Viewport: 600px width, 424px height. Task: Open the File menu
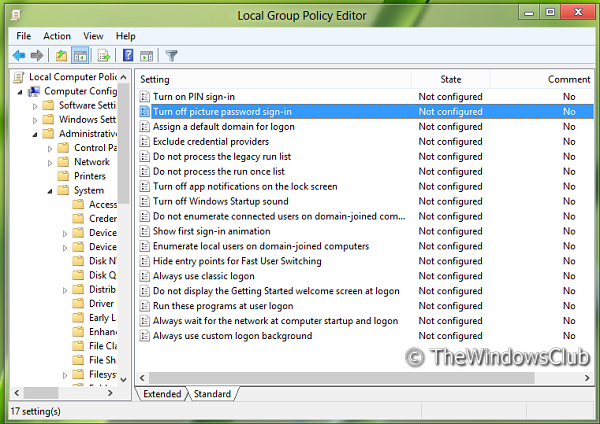pyautogui.click(x=24, y=36)
